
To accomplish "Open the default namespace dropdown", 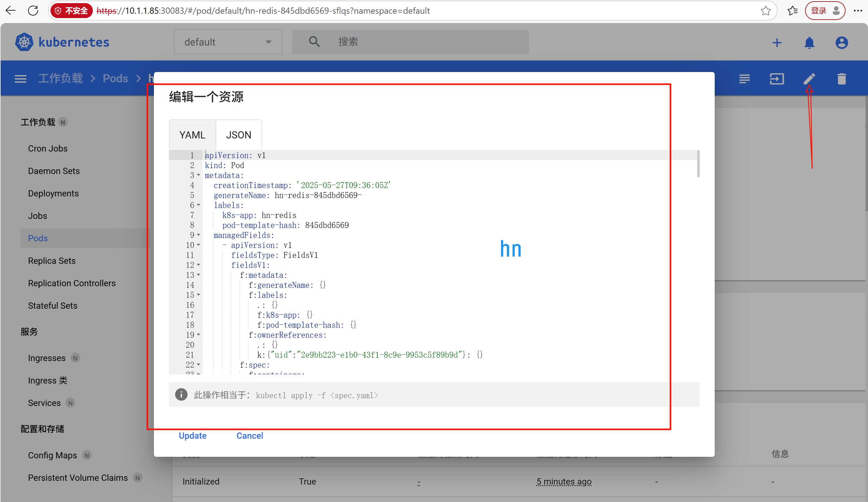I will pos(228,42).
